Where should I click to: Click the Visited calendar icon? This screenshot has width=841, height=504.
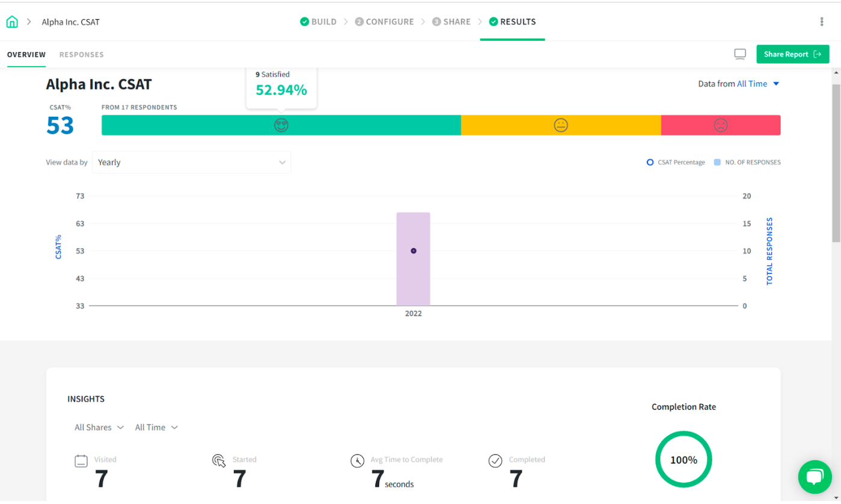pos(81,461)
